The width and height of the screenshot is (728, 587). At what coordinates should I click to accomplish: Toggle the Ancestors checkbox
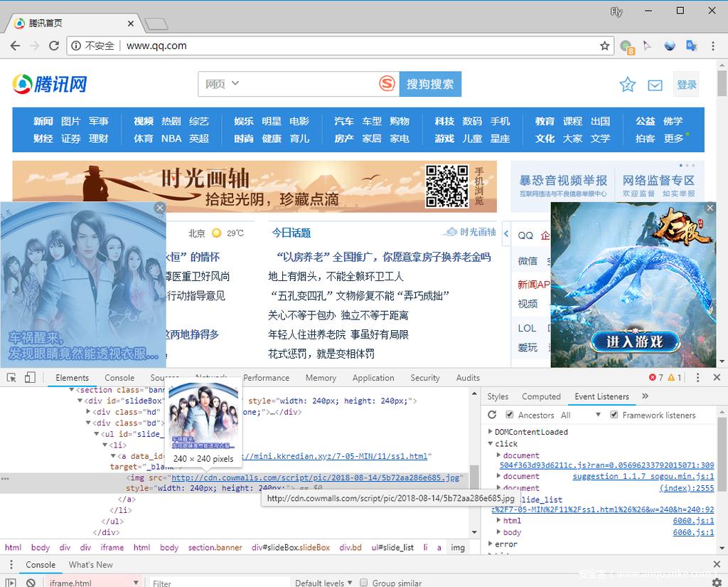click(509, 415)
